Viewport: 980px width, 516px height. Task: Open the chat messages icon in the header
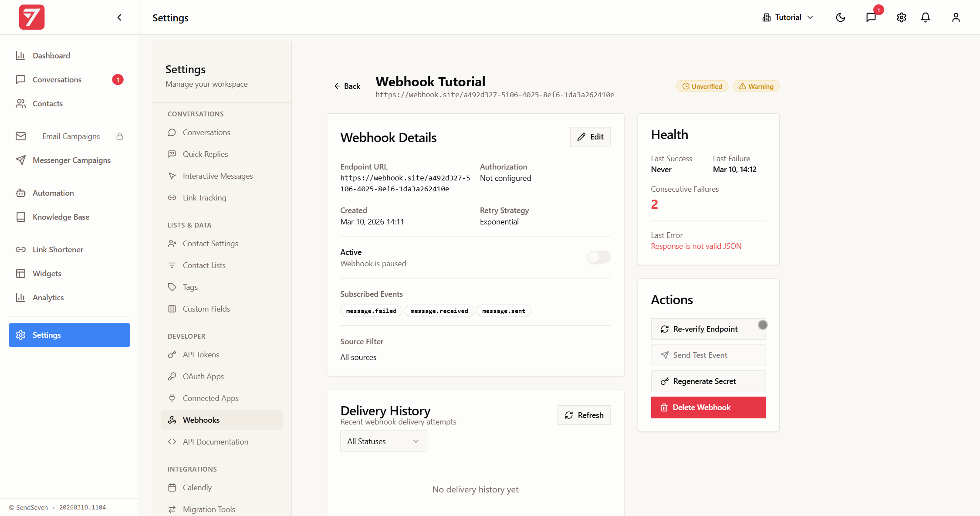(871, 17)
